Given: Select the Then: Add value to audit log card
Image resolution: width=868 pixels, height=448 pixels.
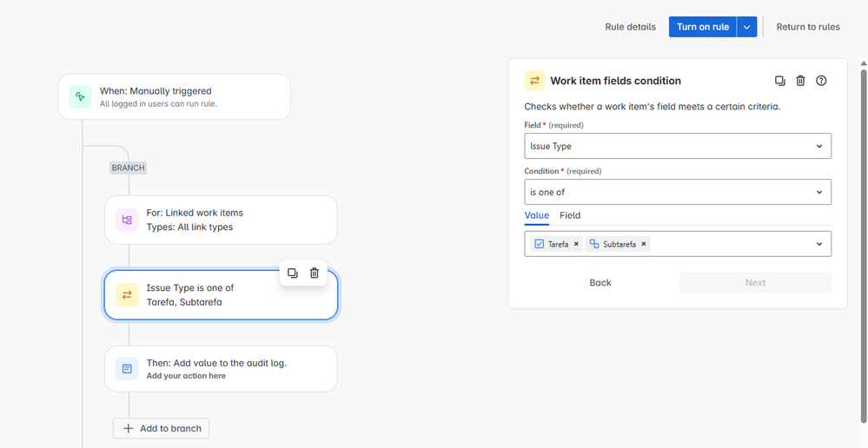Looking at the screenshot, I should [x=221, y=369].
